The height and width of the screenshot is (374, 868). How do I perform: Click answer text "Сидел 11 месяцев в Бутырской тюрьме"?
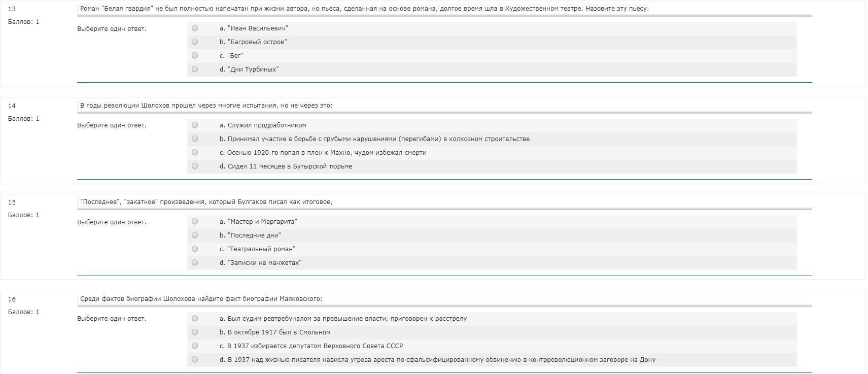286,166
